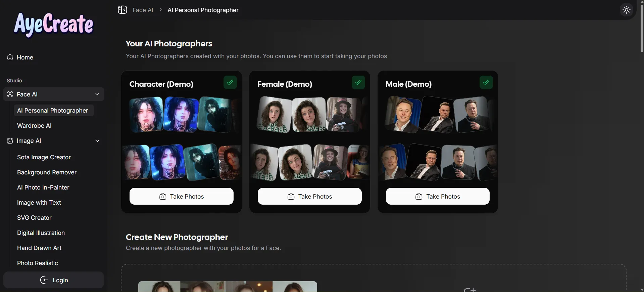Open AI Photo In-Painter
Screen dimensions: 644x292
43,187
